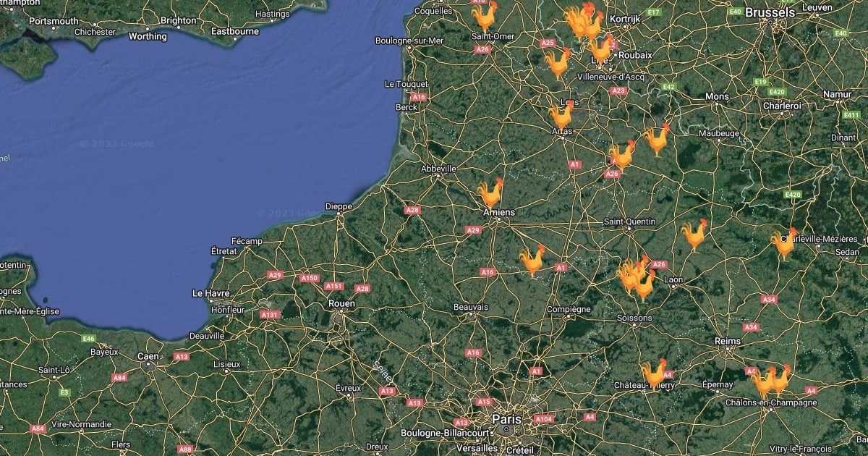Select the rooster marker west of Villeneuve-d'Ascq on A25
This screenshot has height=456, width=868.
[558, 64]
